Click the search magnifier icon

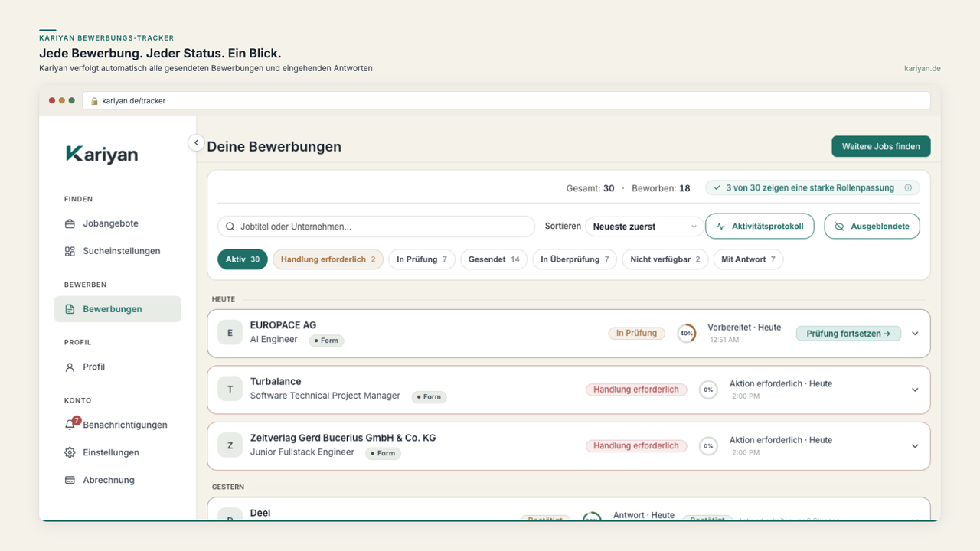(230, 227)
